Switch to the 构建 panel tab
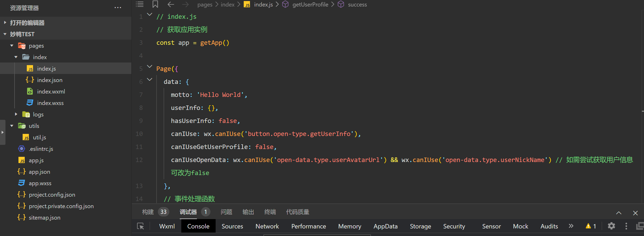The height and width of the screenshot is (236, 644). pyautogui.click(x=148, y=212)
